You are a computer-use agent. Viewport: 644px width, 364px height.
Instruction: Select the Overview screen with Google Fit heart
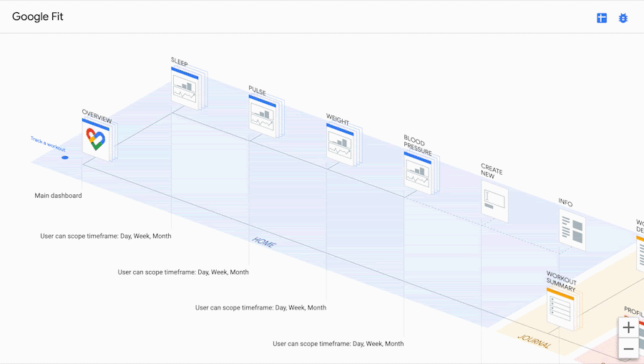coord(95,139)
